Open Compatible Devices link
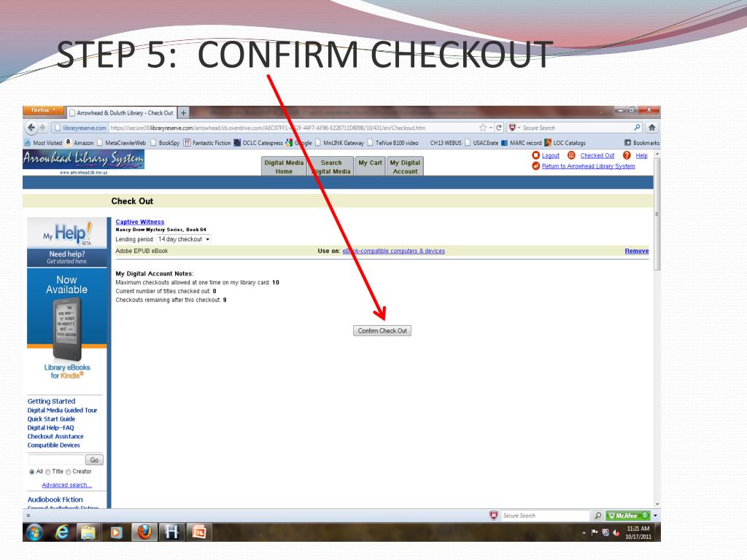Image resolution: width=747 pixels, height=560 pixels. point(53,446)
